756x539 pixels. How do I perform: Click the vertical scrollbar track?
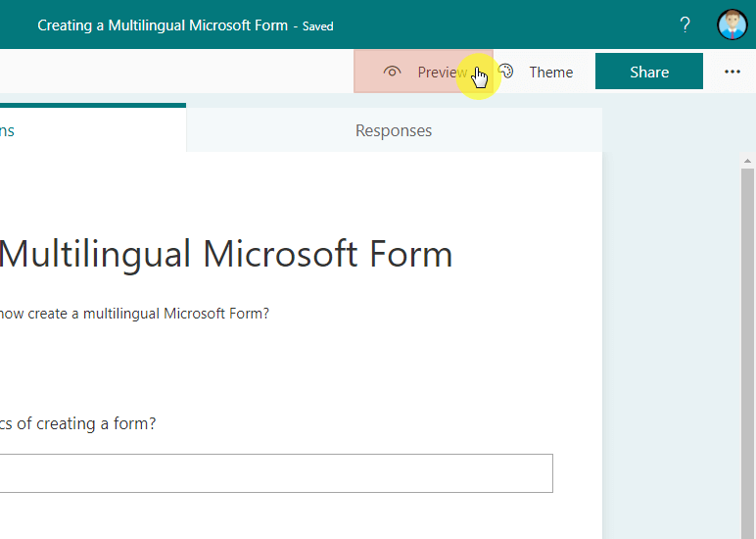pyautogui.click(x=747, y=352)
